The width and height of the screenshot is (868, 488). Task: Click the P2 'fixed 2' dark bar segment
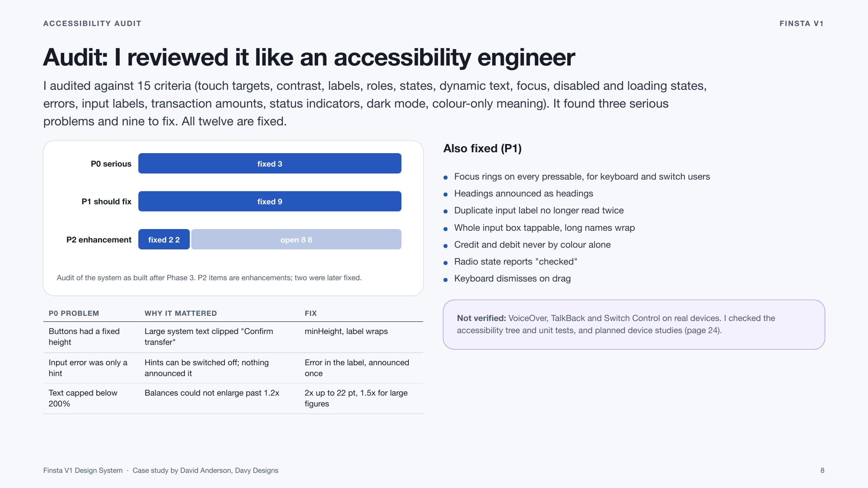[x=164, y=239]
